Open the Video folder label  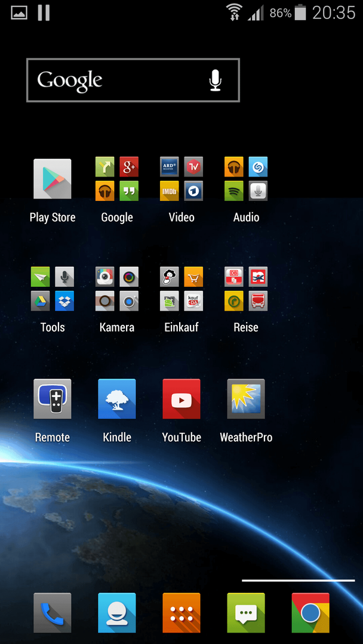click(181, 217)
